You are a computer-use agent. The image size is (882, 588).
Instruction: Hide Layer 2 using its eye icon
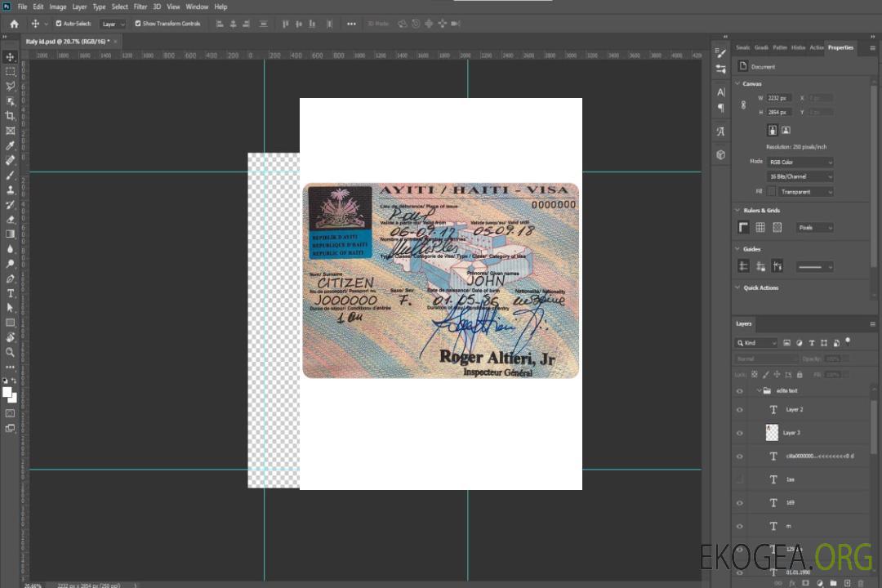(x=740, y=410)
